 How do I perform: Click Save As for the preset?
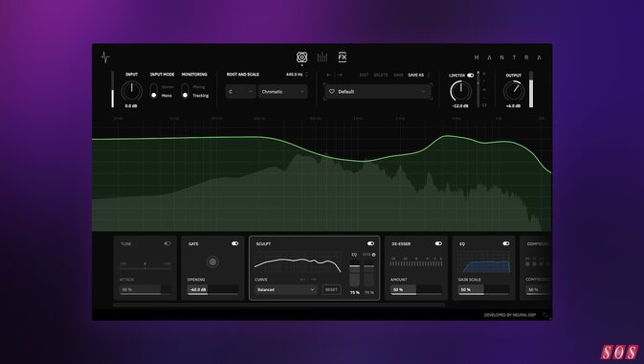[415, 75]
